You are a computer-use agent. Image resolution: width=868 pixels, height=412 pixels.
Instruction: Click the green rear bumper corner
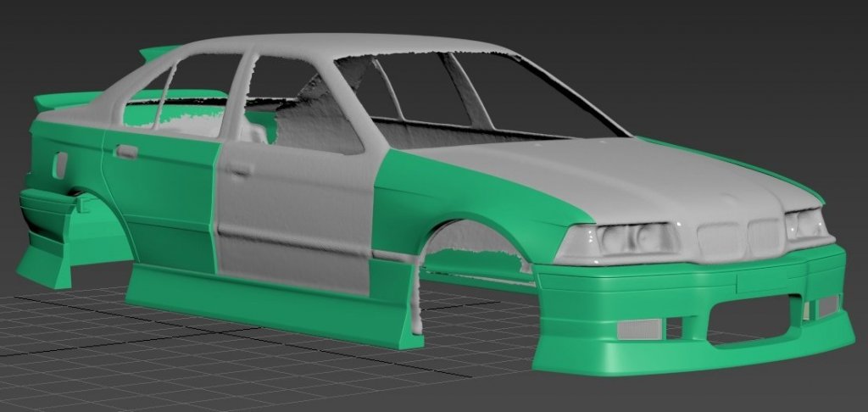coord(47,263)
